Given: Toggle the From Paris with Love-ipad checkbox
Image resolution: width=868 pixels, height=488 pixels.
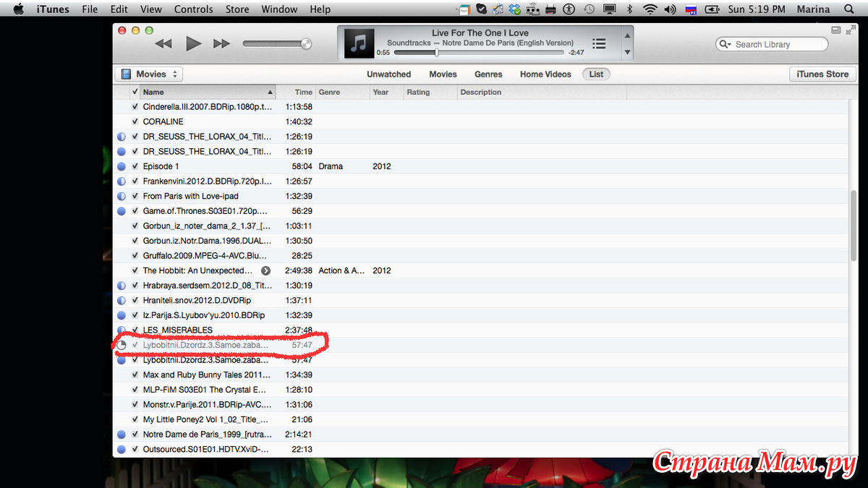Looking at the screenshot, I should [x=135, y=196].
